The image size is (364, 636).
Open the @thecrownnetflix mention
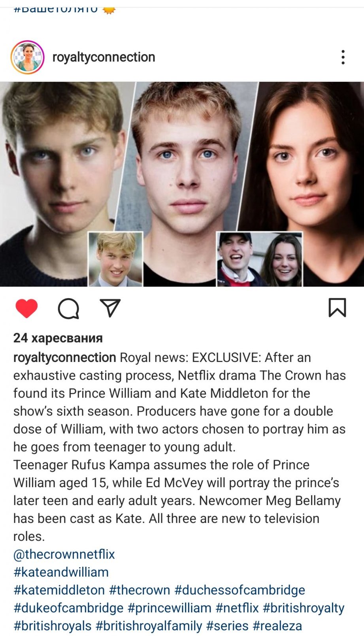coord(64,554)
